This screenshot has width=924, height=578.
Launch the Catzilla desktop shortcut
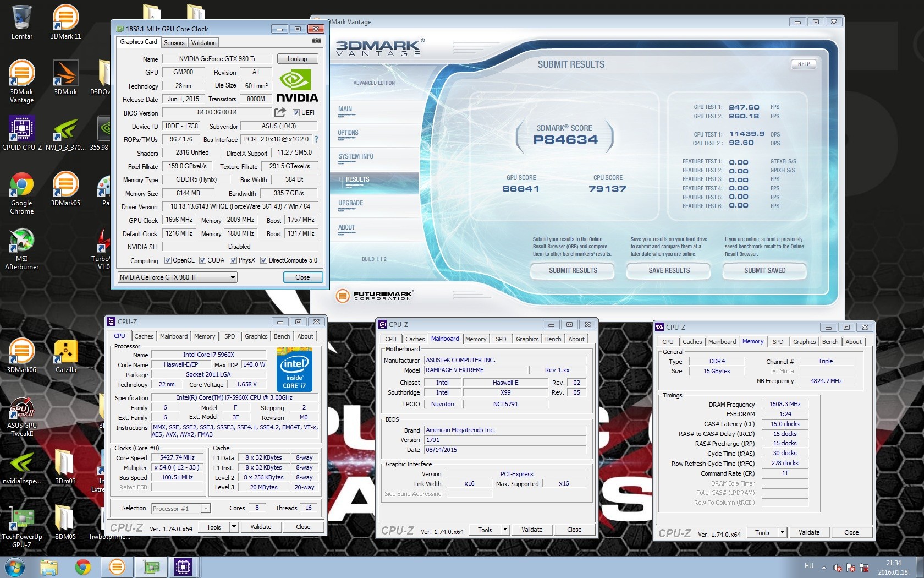(x=65, y=356)
